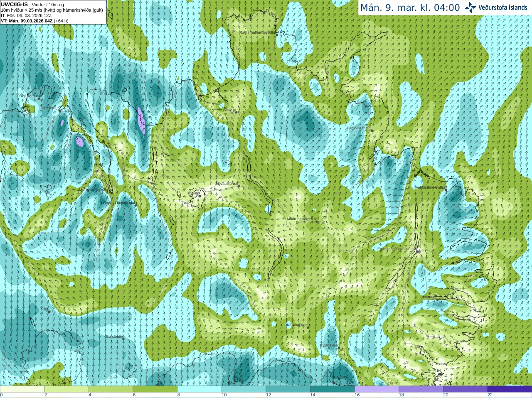
Task: Select the Kárahnjúkar station marker
Action: tap(308, 328)
